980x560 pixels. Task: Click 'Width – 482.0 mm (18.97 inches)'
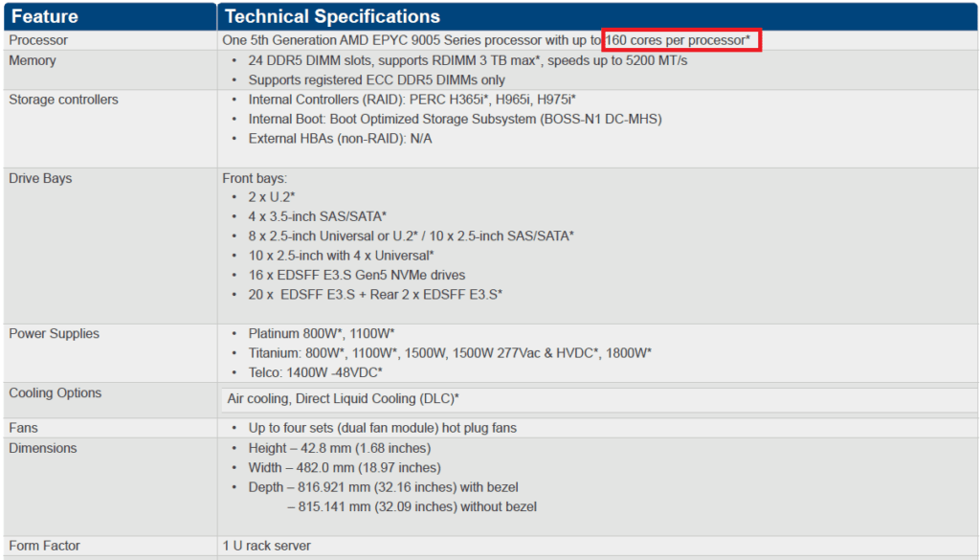click(345, 467)
